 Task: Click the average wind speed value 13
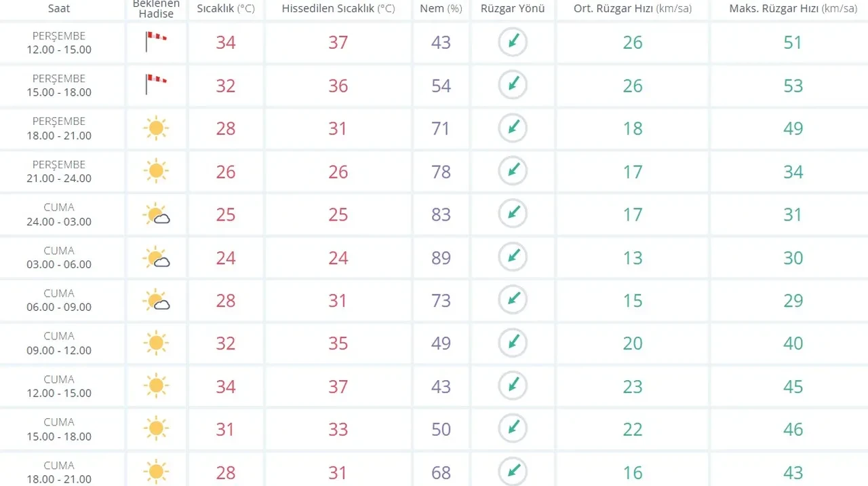632,258
